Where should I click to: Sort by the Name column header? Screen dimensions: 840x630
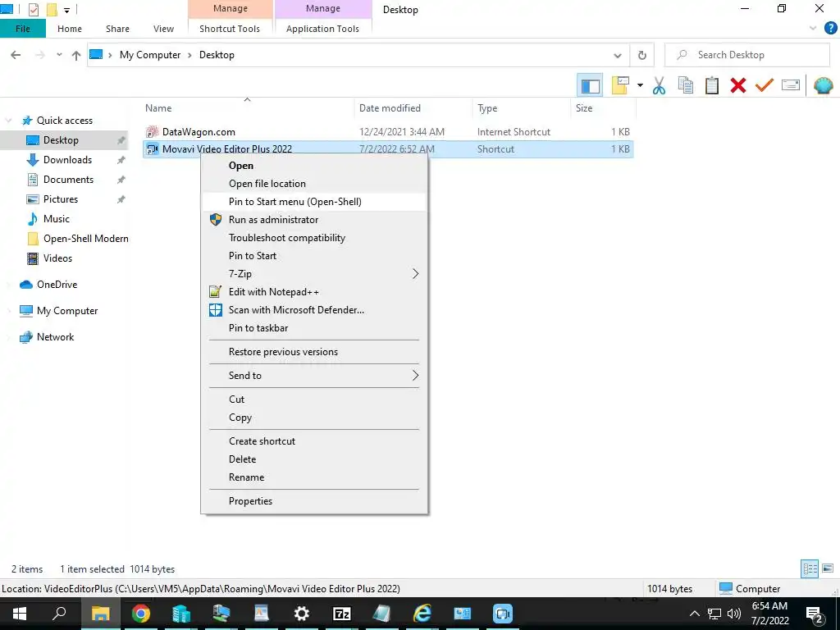click(x=246, y=108)
